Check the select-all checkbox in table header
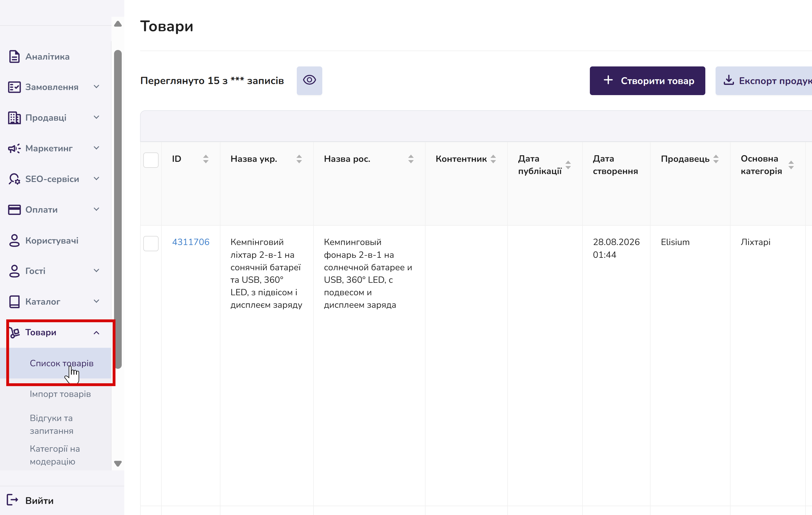The width and height of the screenshot is (812, 515). point(151,160)
